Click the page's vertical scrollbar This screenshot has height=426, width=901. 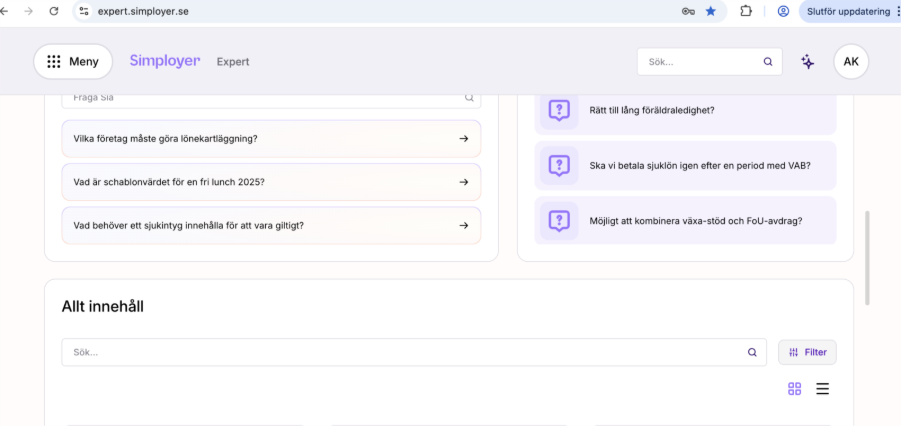point(867,258)
